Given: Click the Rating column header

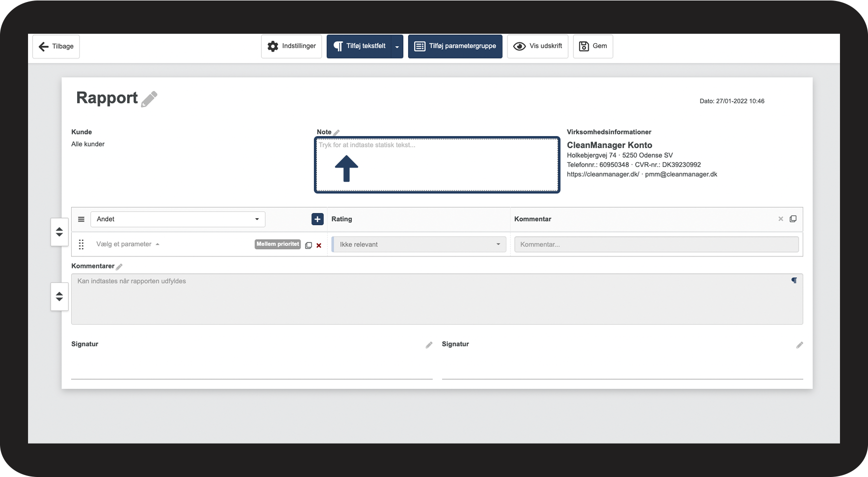Looking at the screenshot, I should pos(342,219).
